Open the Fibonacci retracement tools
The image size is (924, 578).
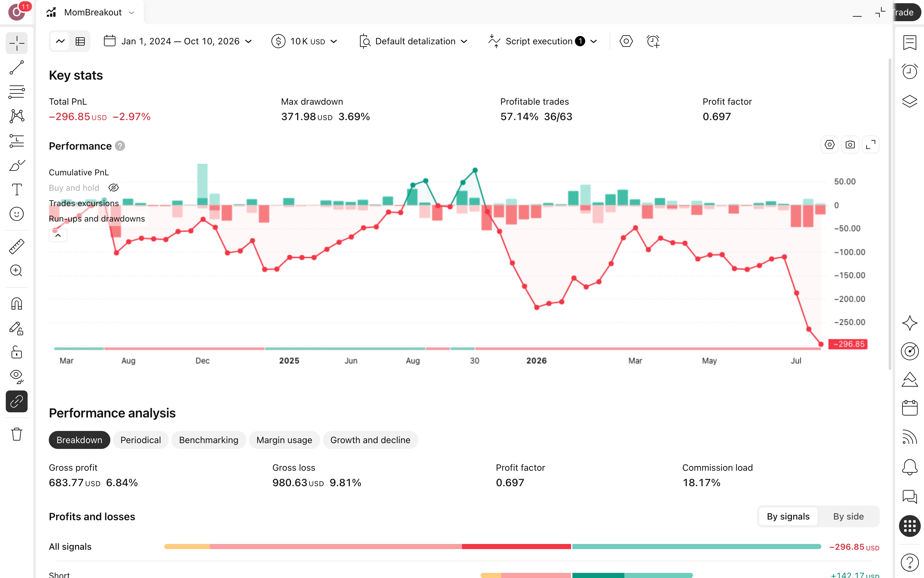(x=17, y=92)
